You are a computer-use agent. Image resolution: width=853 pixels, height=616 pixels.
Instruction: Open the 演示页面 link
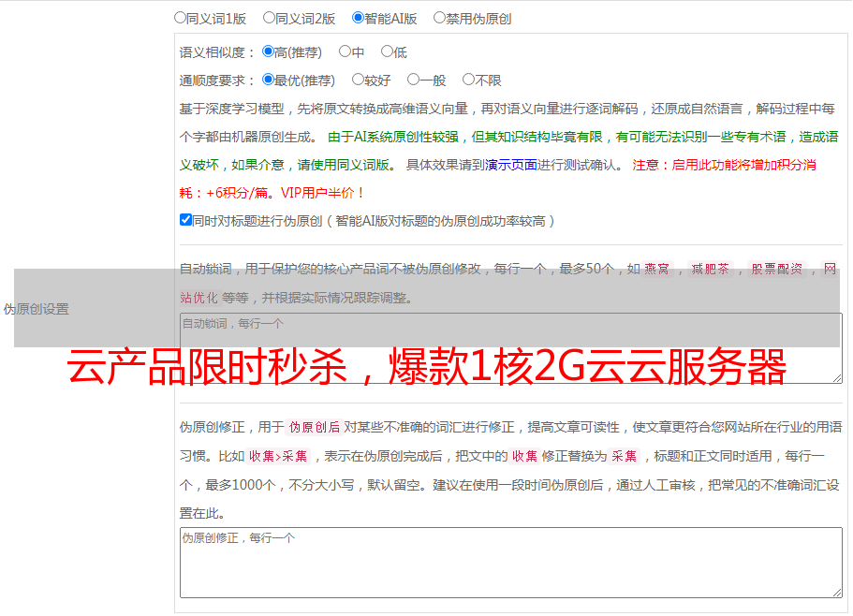click(x=511, y=165)
